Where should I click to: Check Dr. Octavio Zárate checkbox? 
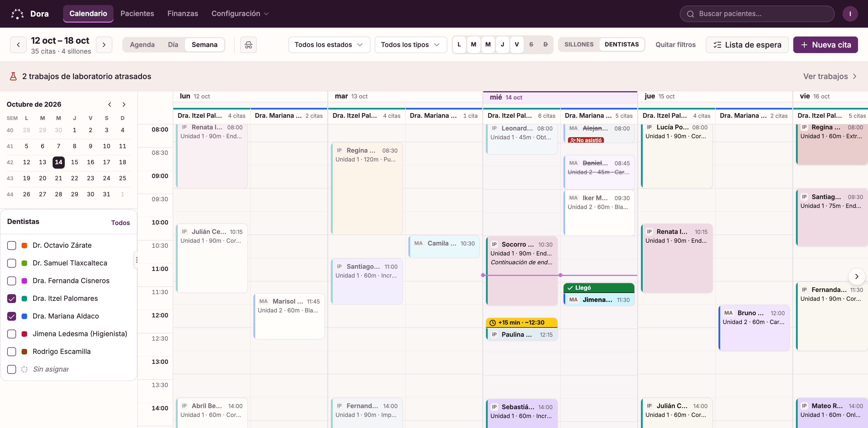[11, 245]
